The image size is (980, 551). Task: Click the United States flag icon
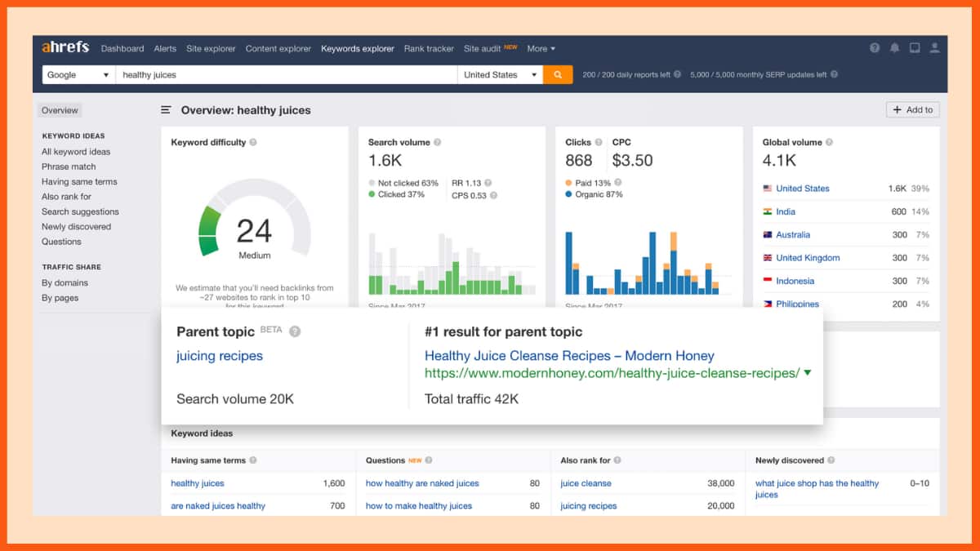pyautogui.click(x=768, y=189)
